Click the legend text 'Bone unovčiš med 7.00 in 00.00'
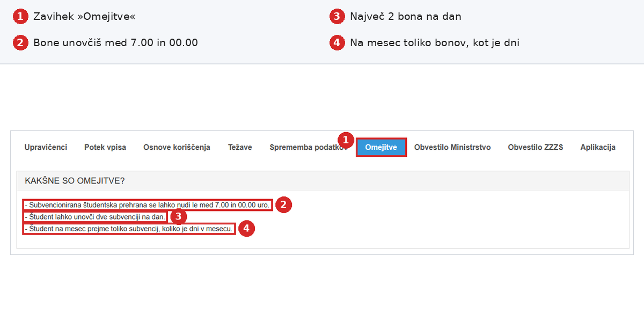Screen dimensions: 644x322 tap(115, 42)
